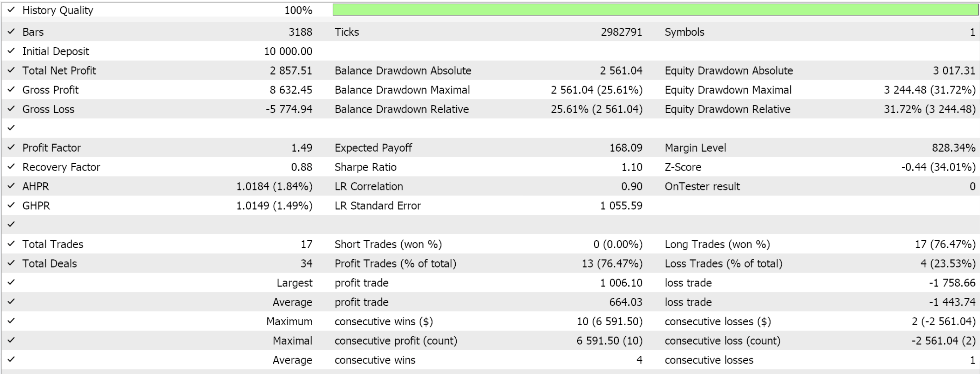The width and height of the screenshot is (980, 374).
Task: Select the Equity Drawdown Maximal value 3 244.48 (31.72%)
Action: (x=930, y=90)
